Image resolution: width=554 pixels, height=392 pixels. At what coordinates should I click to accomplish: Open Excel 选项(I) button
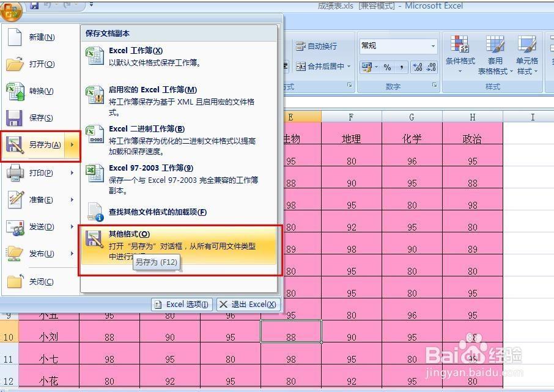182,305
